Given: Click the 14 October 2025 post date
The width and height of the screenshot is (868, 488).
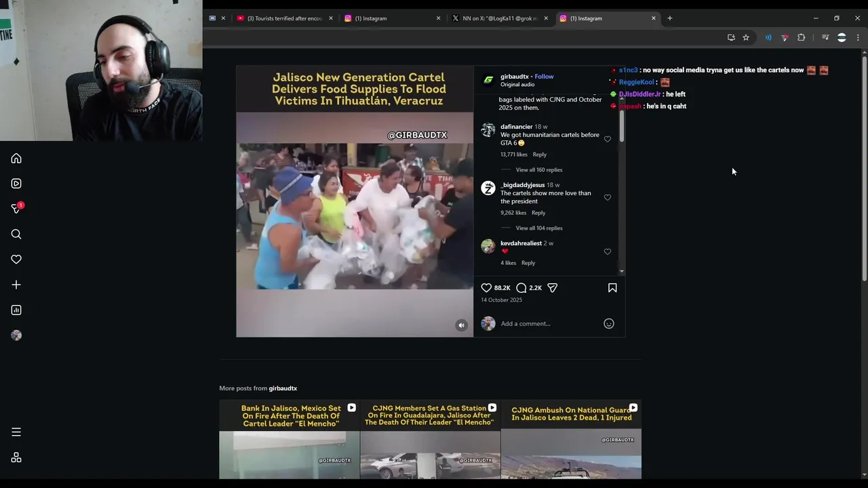Looking at the screenshot, I should (501, 300).
